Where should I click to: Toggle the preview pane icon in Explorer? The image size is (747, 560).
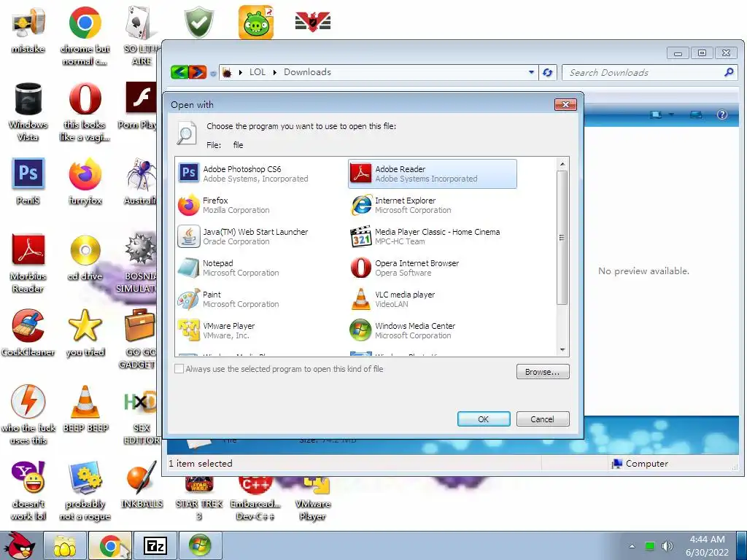(x=696, y=114)
